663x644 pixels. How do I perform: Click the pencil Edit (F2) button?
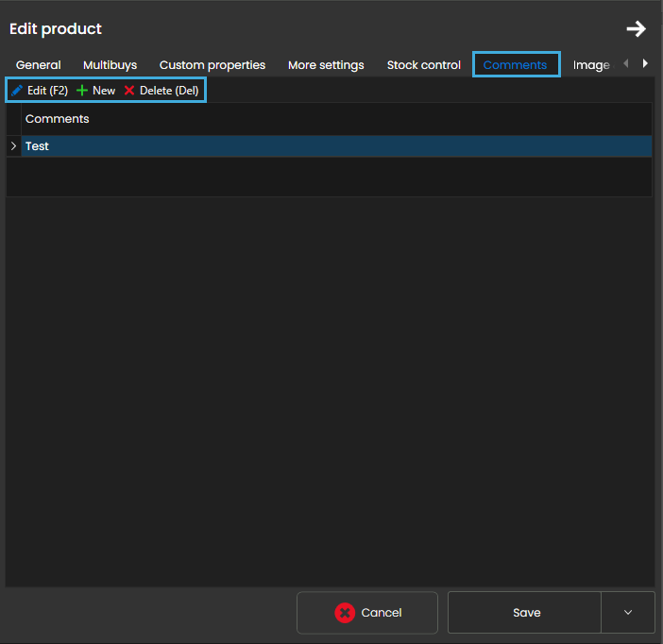point(40,91)
